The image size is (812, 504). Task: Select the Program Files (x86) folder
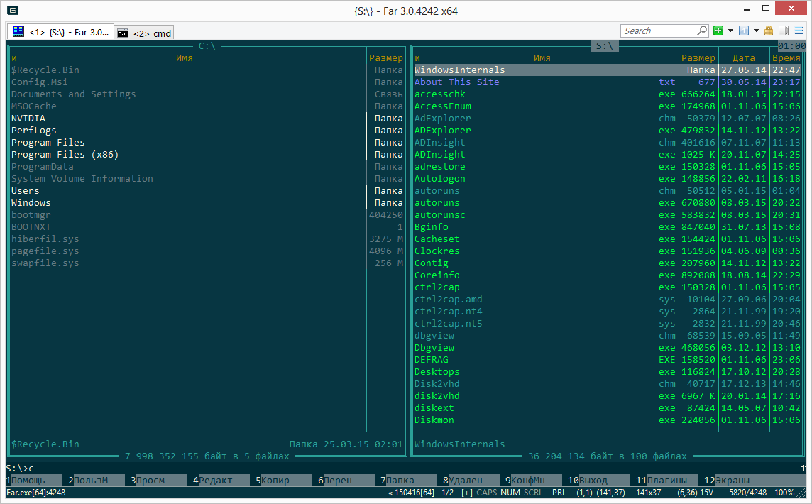pyautogui.click(x=207, y=154)
